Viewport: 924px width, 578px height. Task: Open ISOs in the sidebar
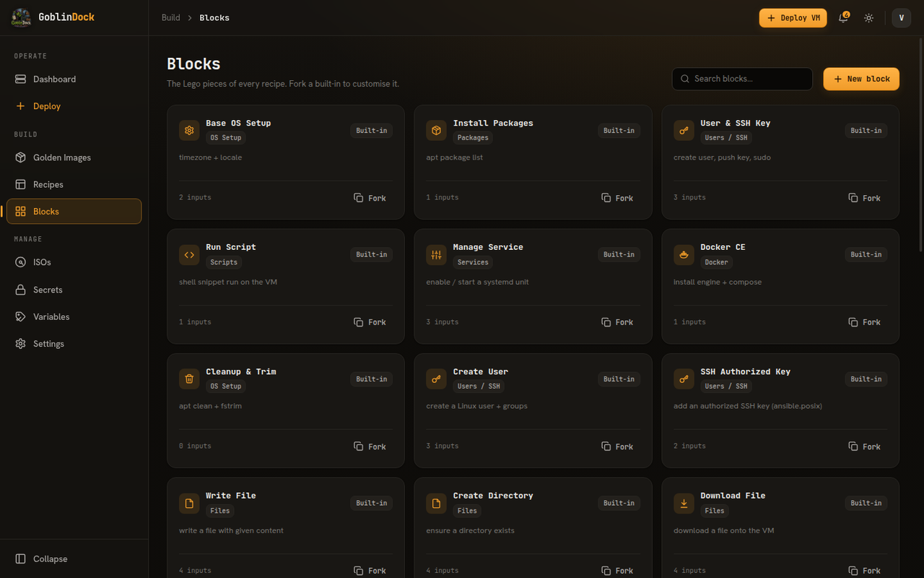(x=74, y=262)
